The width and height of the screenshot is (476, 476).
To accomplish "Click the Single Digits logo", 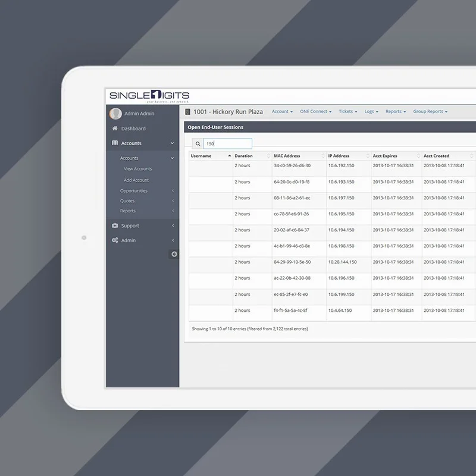I will click(149, 96).
